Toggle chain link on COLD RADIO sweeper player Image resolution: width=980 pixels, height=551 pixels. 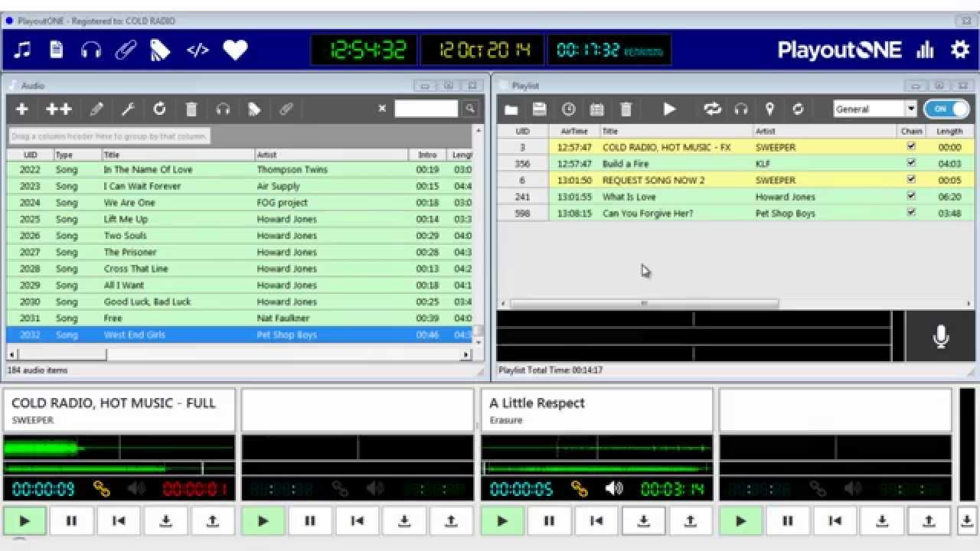pyautogui.click(x=101, y=488)
